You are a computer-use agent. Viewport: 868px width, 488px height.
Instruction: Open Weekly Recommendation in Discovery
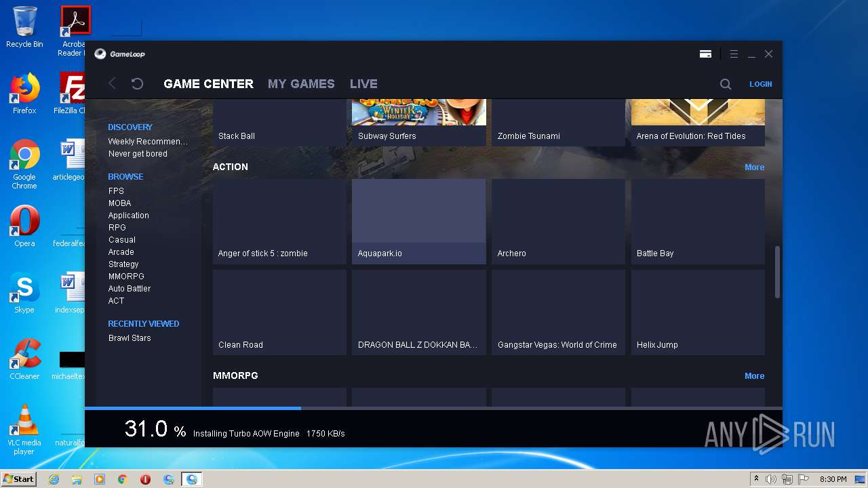coord(148,142)
